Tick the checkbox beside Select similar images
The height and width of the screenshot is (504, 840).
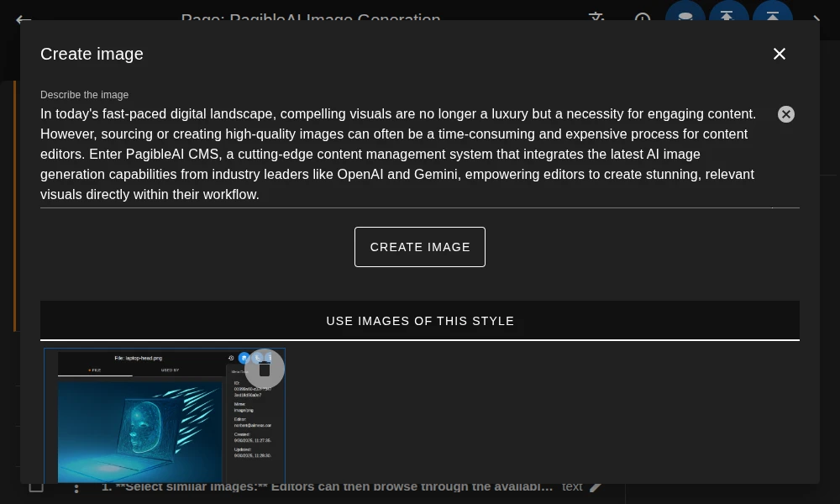36,487
